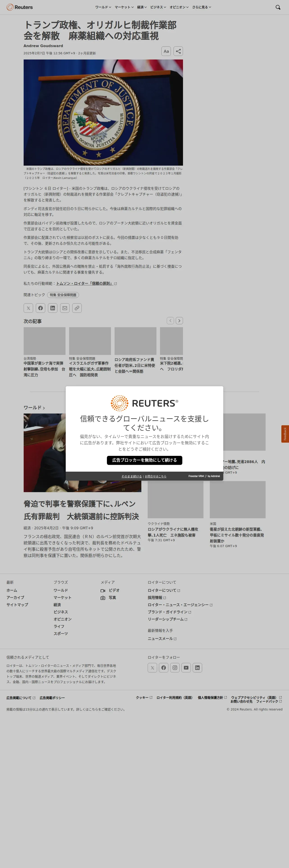
Task: Click the Reuters logo in header
Action: click(x=20, y=7)
